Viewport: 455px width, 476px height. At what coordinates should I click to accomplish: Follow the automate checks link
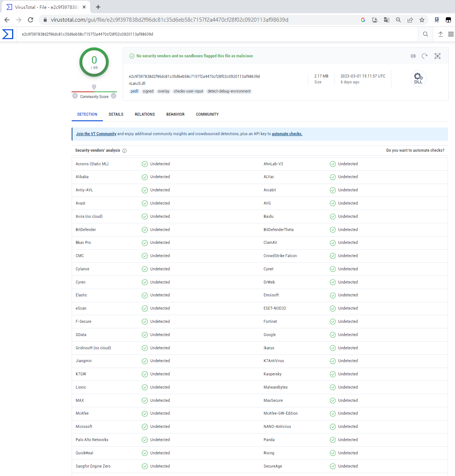pos(287,134)
